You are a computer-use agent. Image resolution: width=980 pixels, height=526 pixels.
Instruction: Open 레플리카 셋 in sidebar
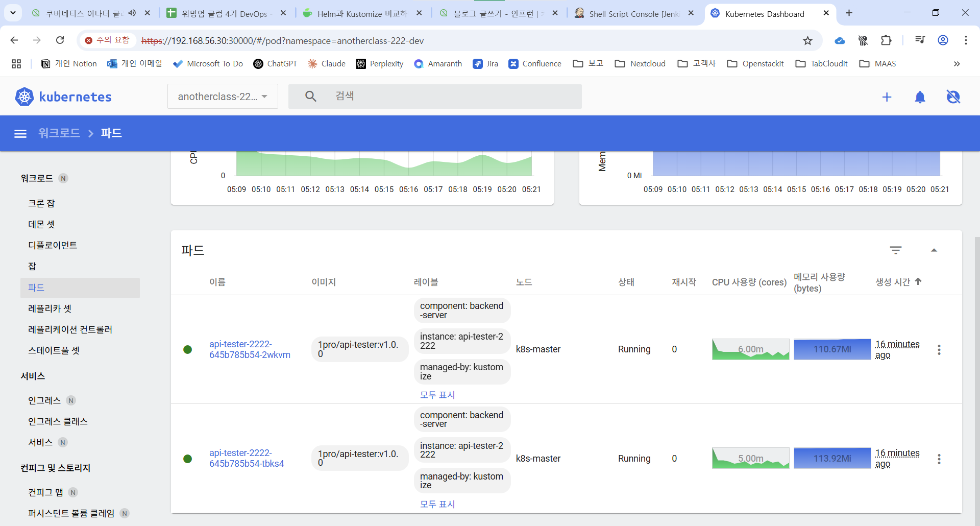[50, 308]
